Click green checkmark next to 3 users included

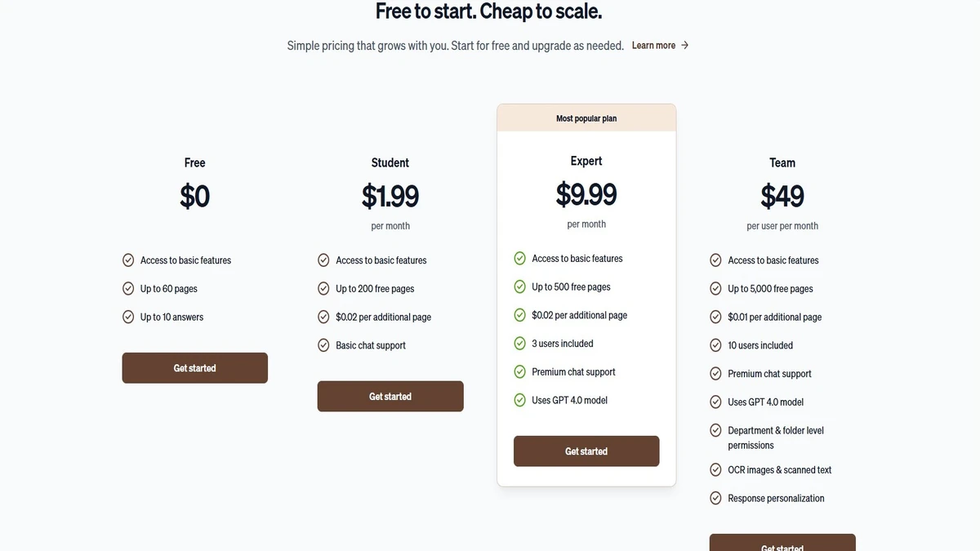click(519, 344)
